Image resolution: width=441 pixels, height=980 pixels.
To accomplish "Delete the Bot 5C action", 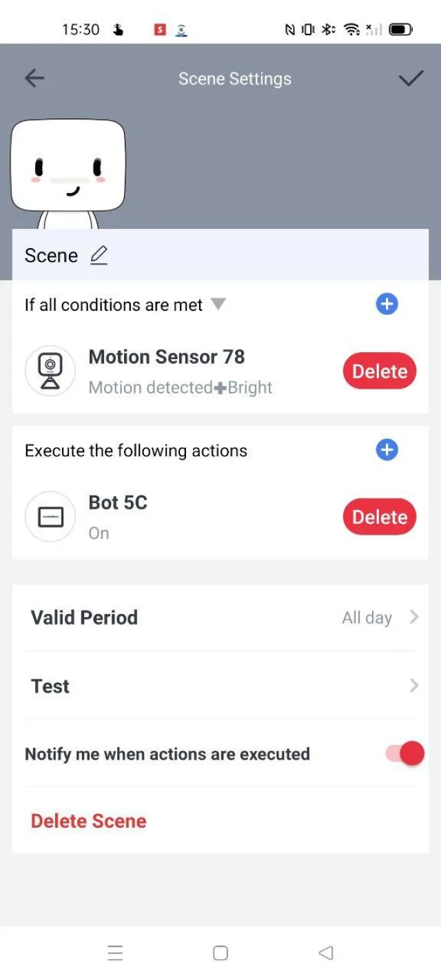I will tap(379, 516).
